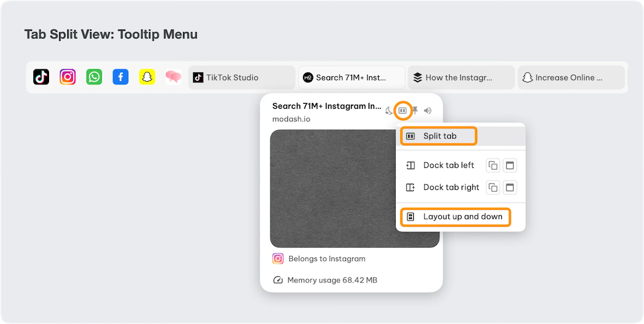Switch to the TikTok Studio tab

241,77
